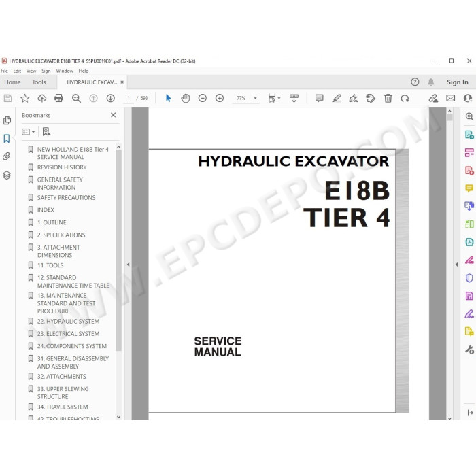Open More Tools wrench icon

click(469, 350)
